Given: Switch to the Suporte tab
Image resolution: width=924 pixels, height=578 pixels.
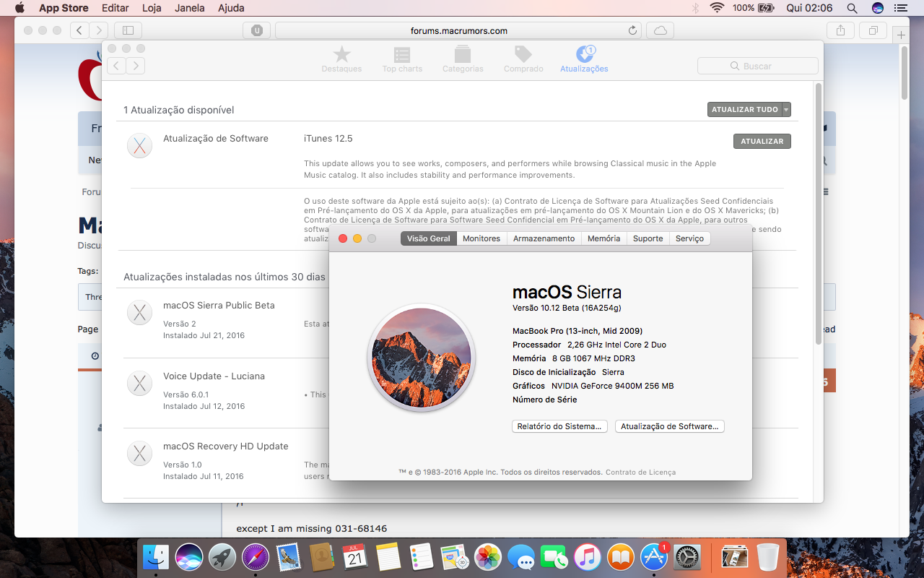Looking at the screenshot, I should coord(648,238).
